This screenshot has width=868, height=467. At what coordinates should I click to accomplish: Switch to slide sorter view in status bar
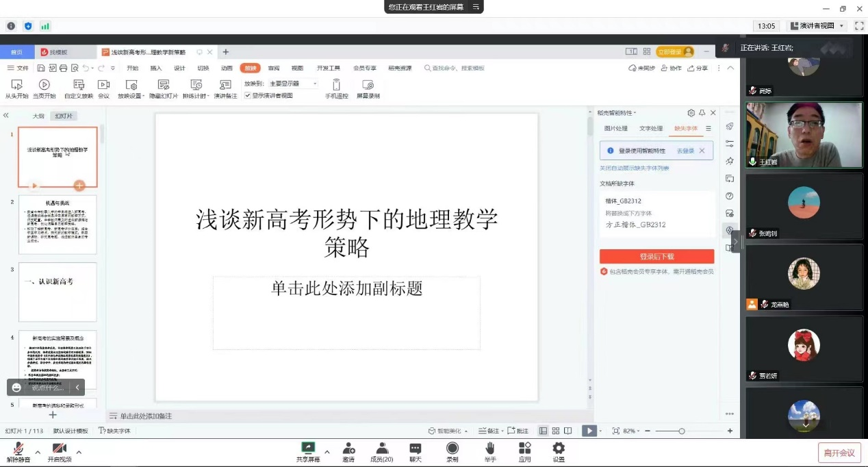pos(556,431)
